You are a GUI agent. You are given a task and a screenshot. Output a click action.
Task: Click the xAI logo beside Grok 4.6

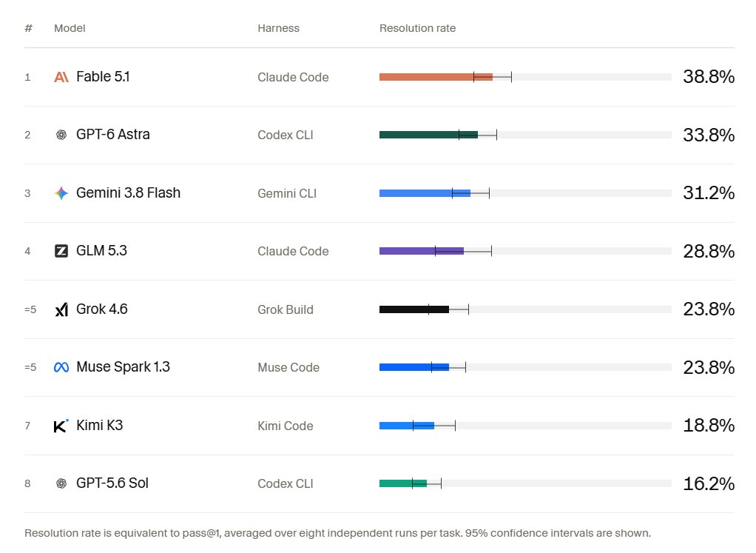coord(61,309)
